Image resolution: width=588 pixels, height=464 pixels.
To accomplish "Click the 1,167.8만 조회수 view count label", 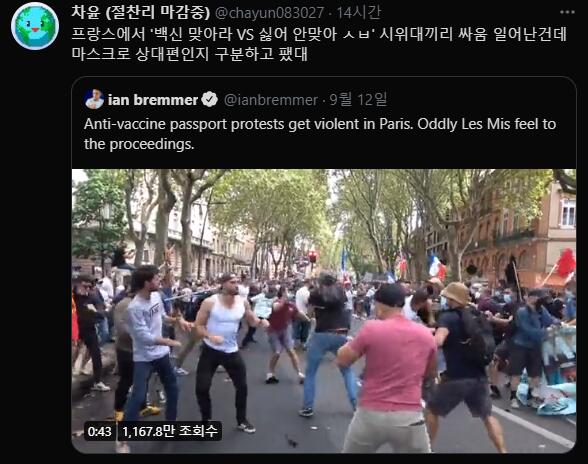I will point(170,431).
